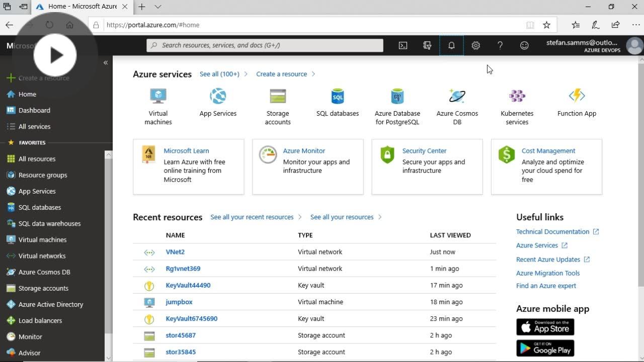Open the help question mark
Screen dimensions: 644x362
[500, 45]
